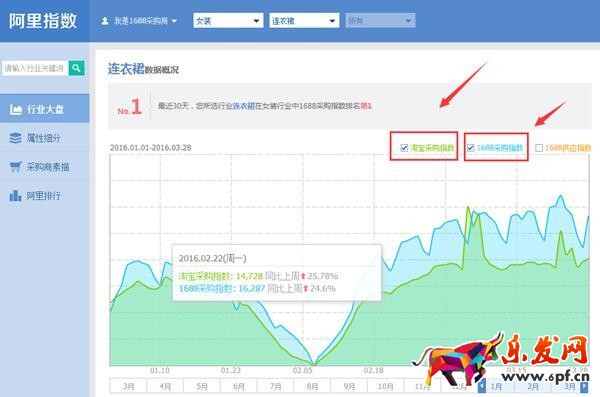
Task: Open 采购商素描 in the sidebar
Action: (x=44, y=167)
